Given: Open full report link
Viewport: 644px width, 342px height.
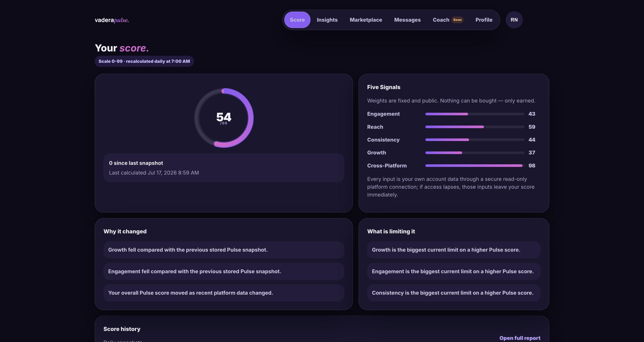Looking at the screenshot, I should (x=519, y=338).
